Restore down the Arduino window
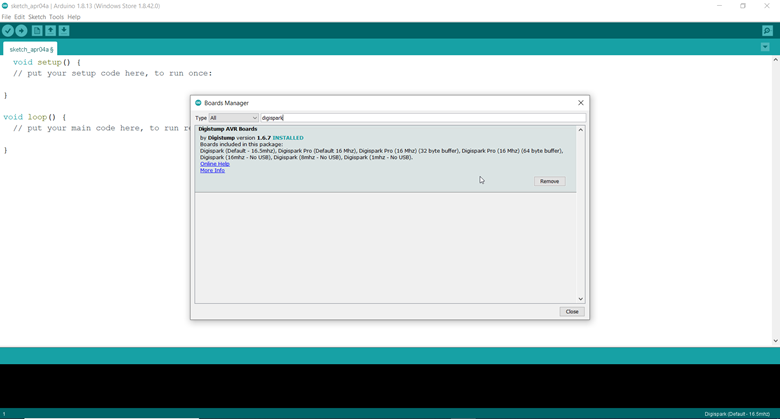 tap(743, 6)
